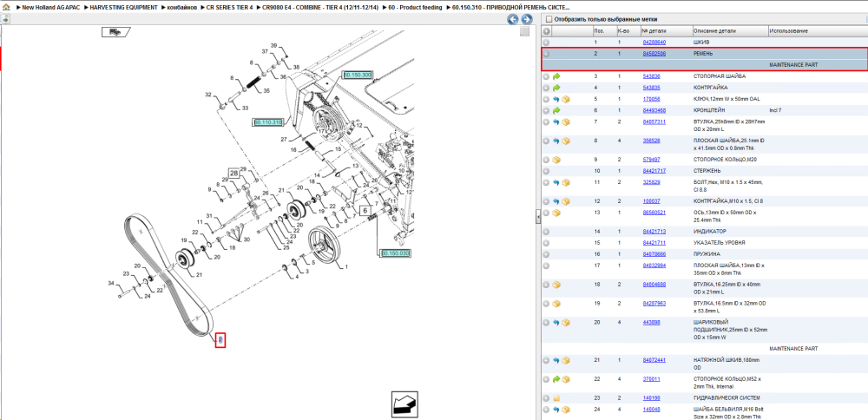The image size is (868, 420).
Task: Click blue arrow icon for БОЛТ Hex row
Action: [x=556, y=182]
